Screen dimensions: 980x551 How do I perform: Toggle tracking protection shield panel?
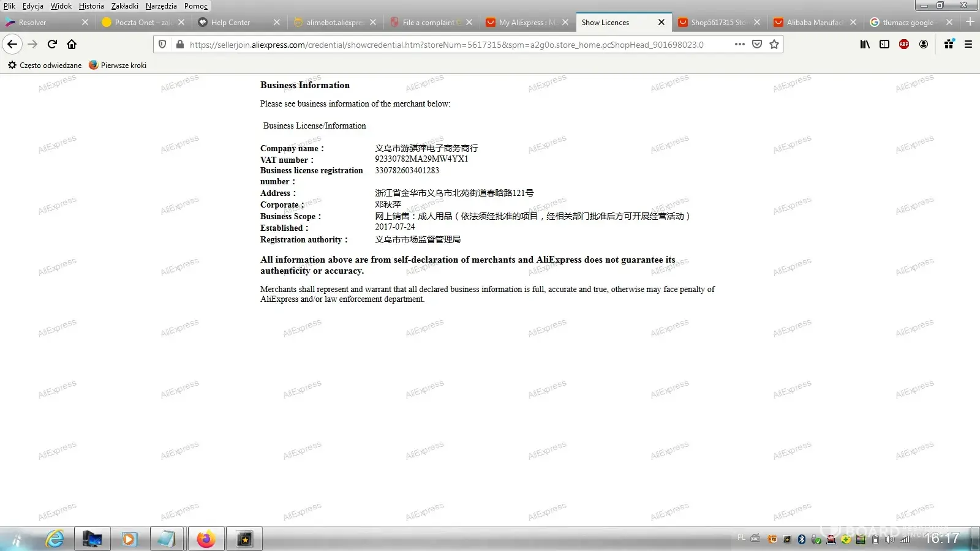pos(162,44)
